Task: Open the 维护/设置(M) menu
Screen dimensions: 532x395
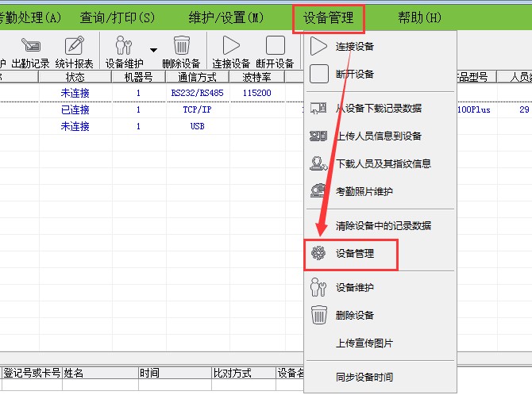Action: click(226, 17)
